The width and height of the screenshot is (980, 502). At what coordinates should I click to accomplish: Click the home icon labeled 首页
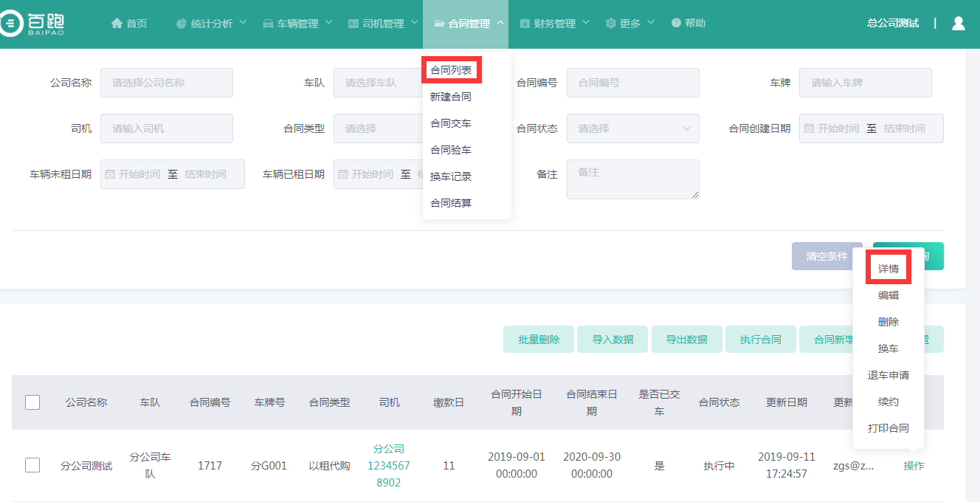(x=117, y=24)
